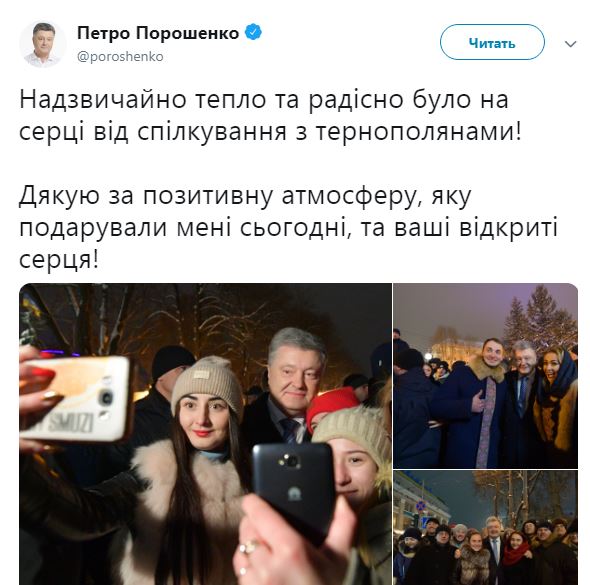The image size is (590, 585).
Task: Open the @poroshenko handle link
Action: coord(120,56)
